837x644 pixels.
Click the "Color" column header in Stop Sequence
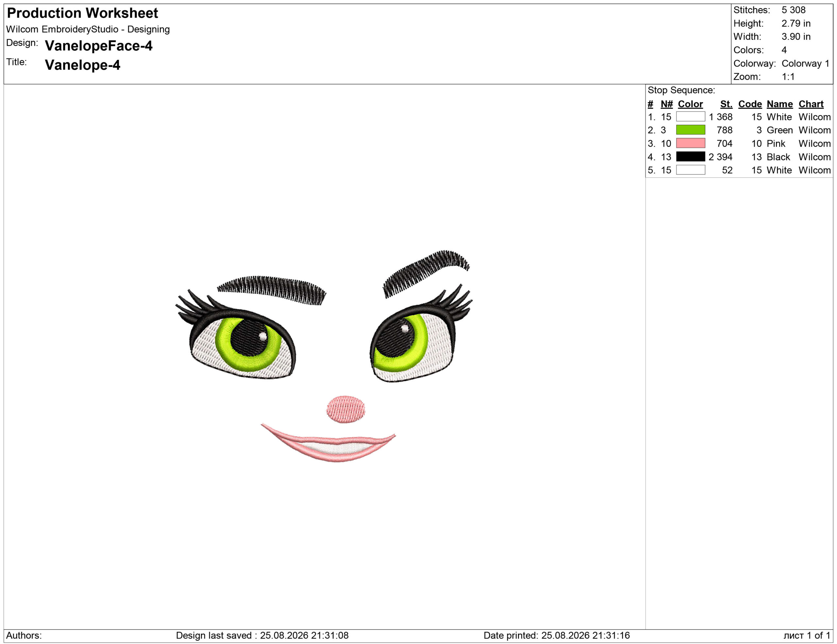click(x=690, y=104)
